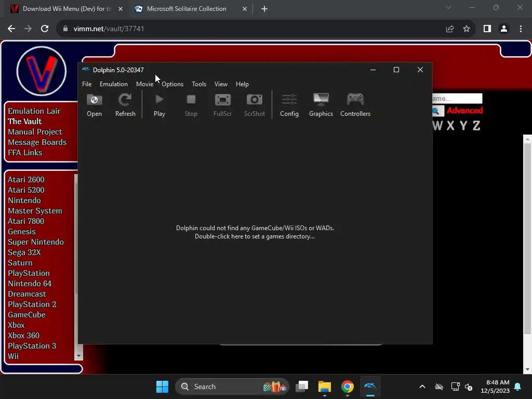Select Super Nintendo in system list
Image resolution: width=532 pixels, height=399 pixels.
(36, 242)
